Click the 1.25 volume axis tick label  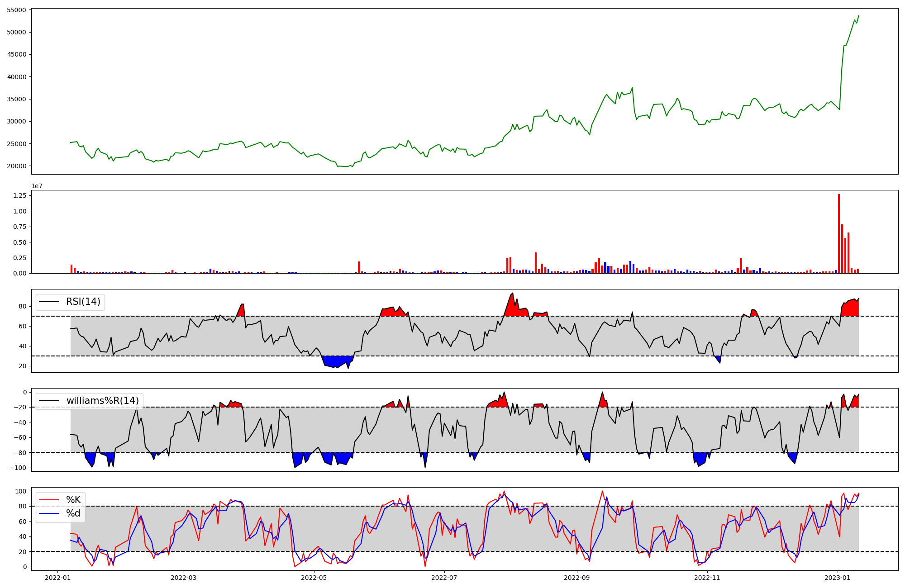(19, 196)
